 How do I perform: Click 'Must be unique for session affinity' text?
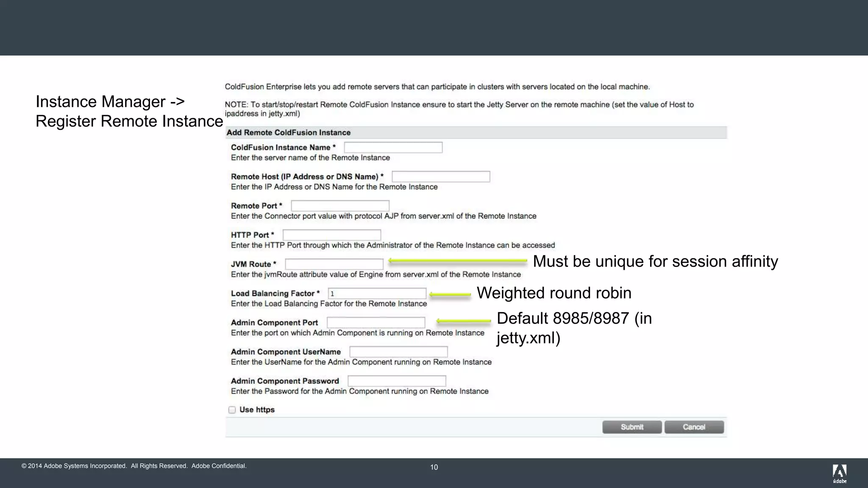coord(655,261)
